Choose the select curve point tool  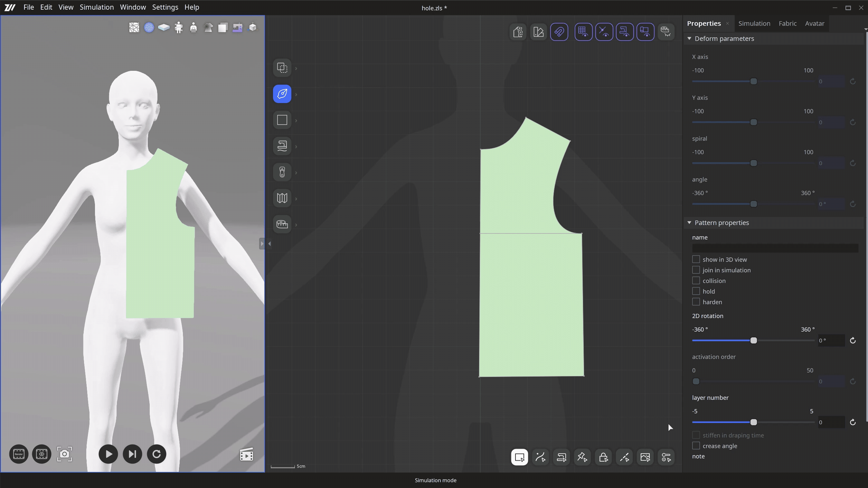541,457
